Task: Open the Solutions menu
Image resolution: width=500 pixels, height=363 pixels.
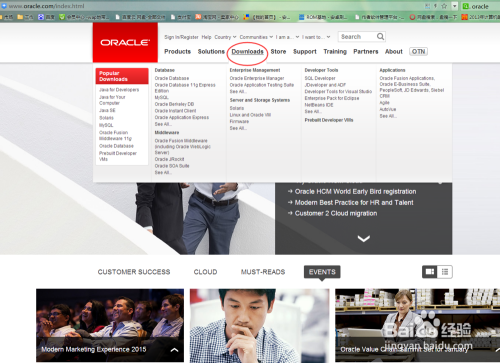Action: coord(211,52)
